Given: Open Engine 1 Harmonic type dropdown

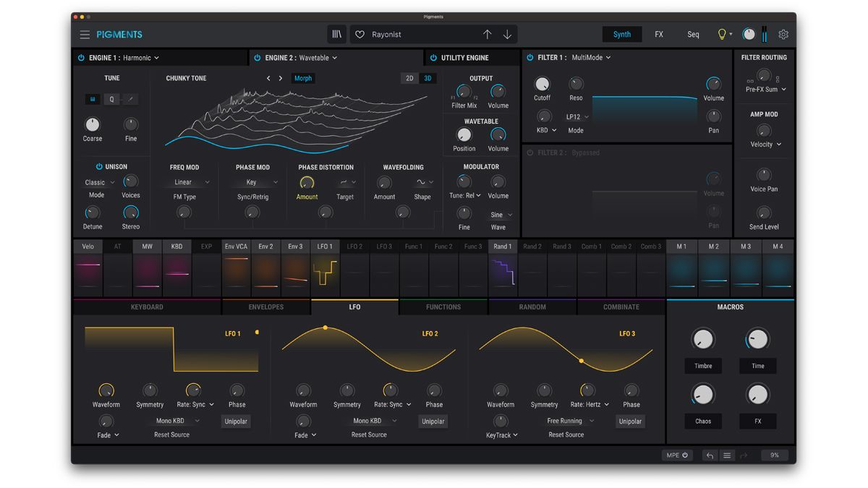Looking at the screenshot, I should (141, 58).
